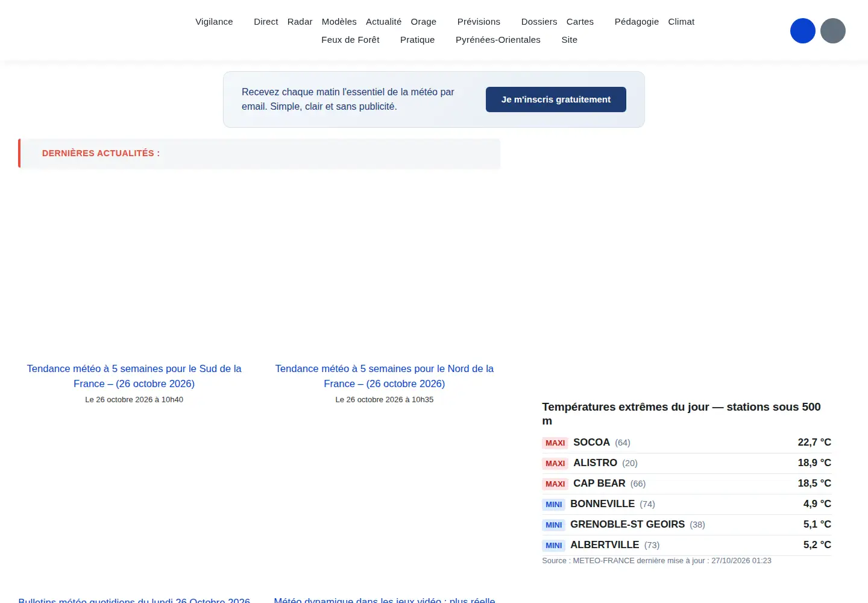This screenshot has width=868, height=603.
Task: Click the "Je m'inscris gratuitement" button
Action: (x=556, y=99)
